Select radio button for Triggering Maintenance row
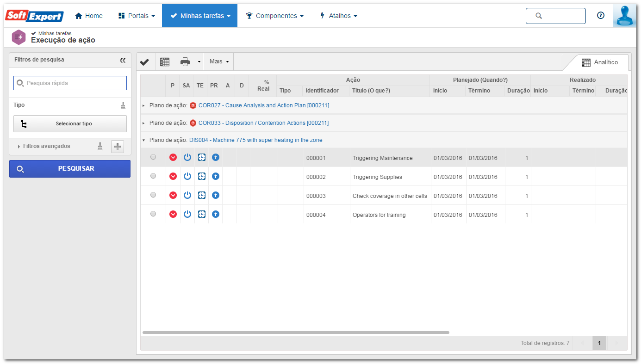The height and width of the screenshot is (364, 641). [153, 157]
